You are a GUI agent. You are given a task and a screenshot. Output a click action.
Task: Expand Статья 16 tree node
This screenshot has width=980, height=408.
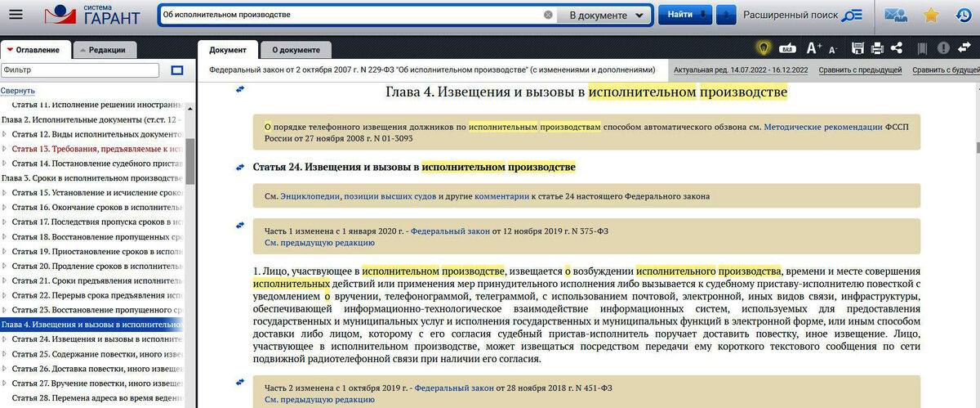click(5, 208)
